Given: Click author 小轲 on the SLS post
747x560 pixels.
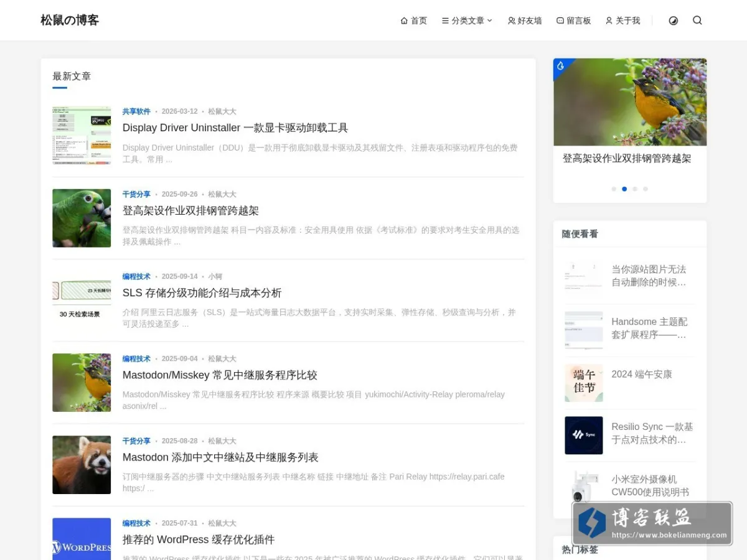Looking at the screenshot, I should coord(215,276).
